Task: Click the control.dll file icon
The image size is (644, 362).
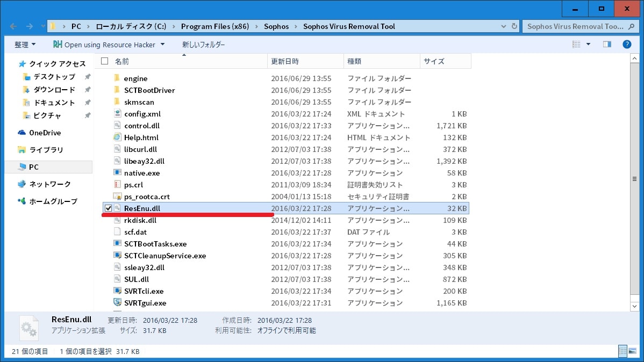Action: [x=118, y=126]
